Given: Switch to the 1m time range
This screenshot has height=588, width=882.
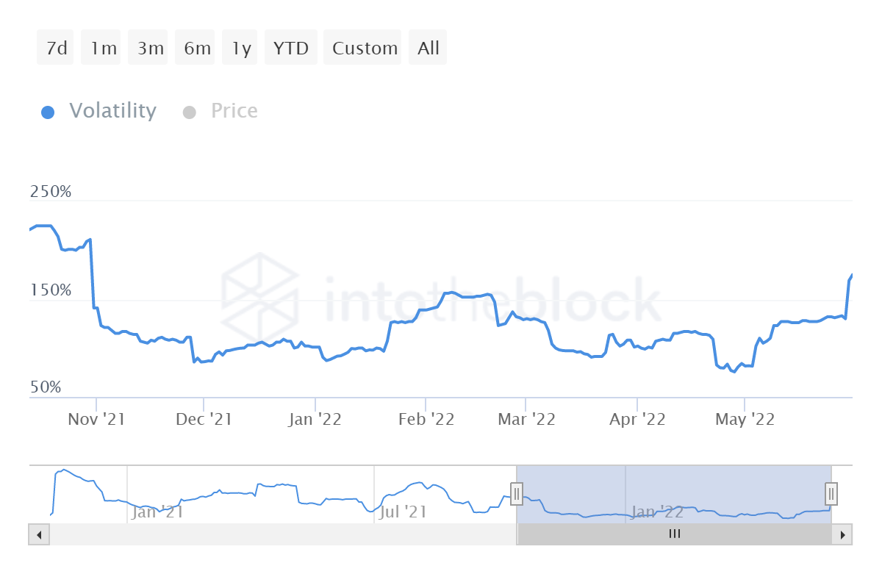Looking at the screenshot, I should click(x=104, y=49).
